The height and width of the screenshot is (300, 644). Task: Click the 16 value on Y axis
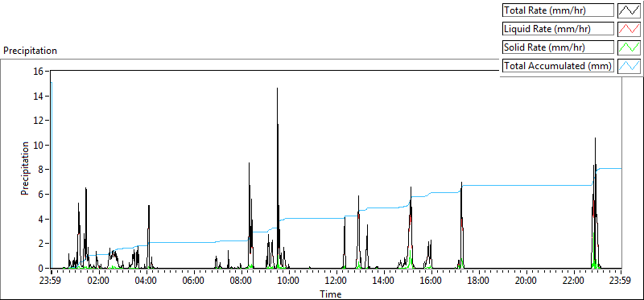[x=39, y=72]
